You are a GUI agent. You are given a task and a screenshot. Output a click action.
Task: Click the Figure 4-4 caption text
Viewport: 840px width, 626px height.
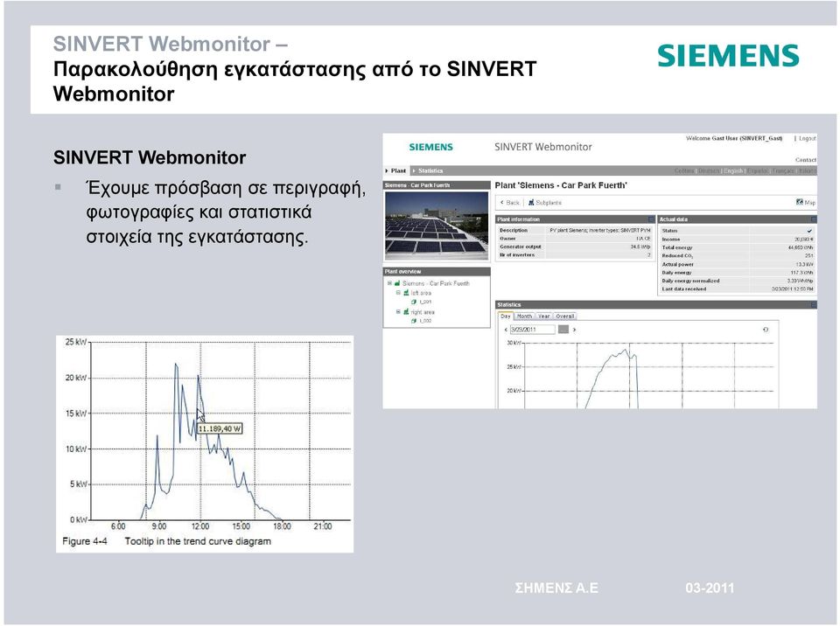[x=166, y=541]
